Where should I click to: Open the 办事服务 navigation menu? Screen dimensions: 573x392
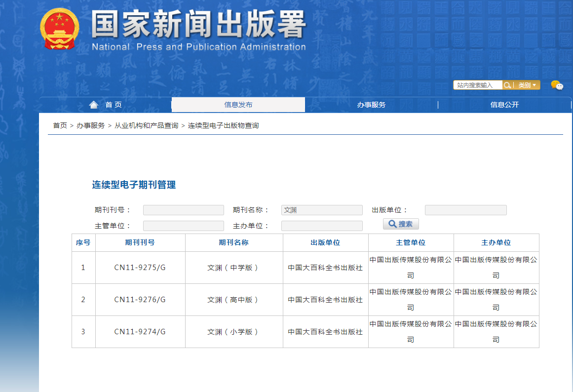(x=371, y=105)
